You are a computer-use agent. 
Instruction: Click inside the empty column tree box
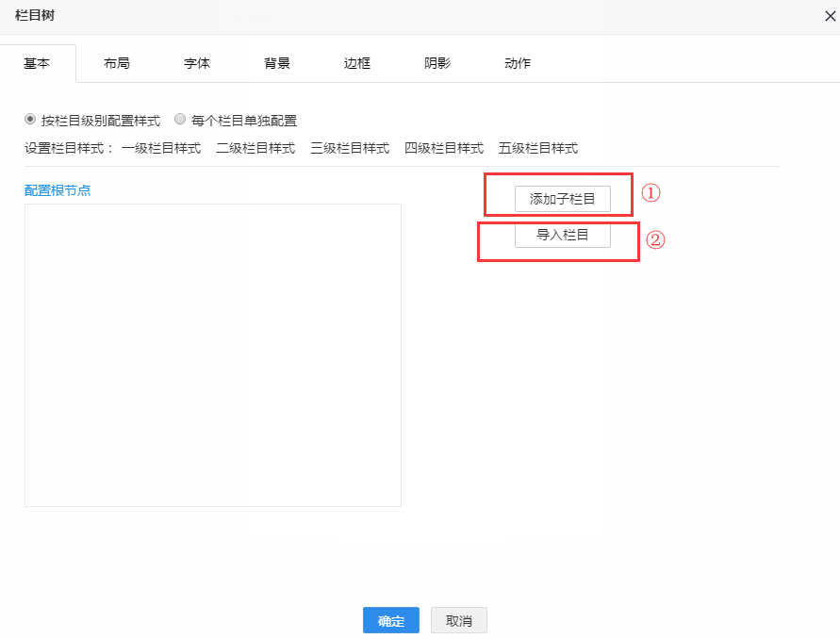point(213,355)
